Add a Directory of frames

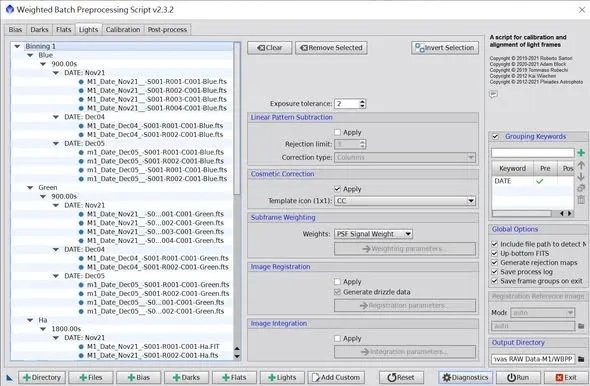42,377
